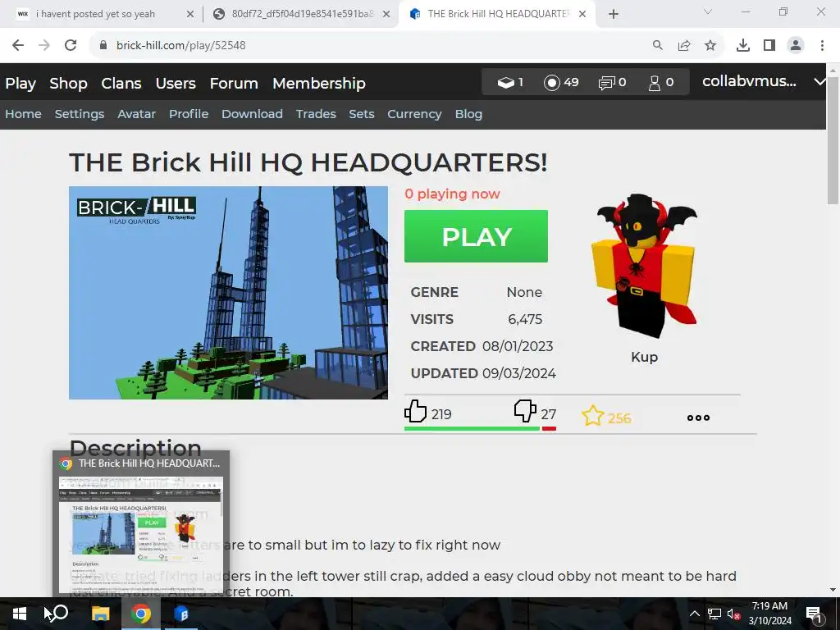Viewport: 840px width, 630px height.
Task: Click the Chrome taskbar icon
Action: click(140, 614)
